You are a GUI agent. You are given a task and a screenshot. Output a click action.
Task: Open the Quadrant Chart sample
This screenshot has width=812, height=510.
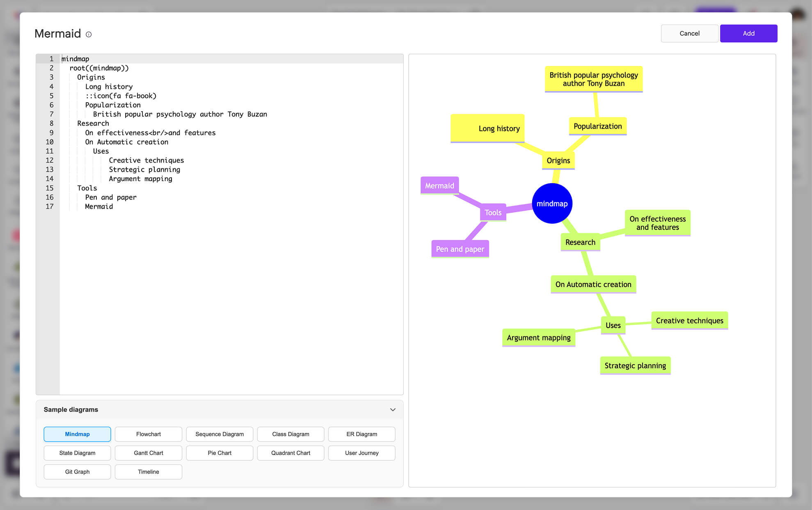coord(290,453)
